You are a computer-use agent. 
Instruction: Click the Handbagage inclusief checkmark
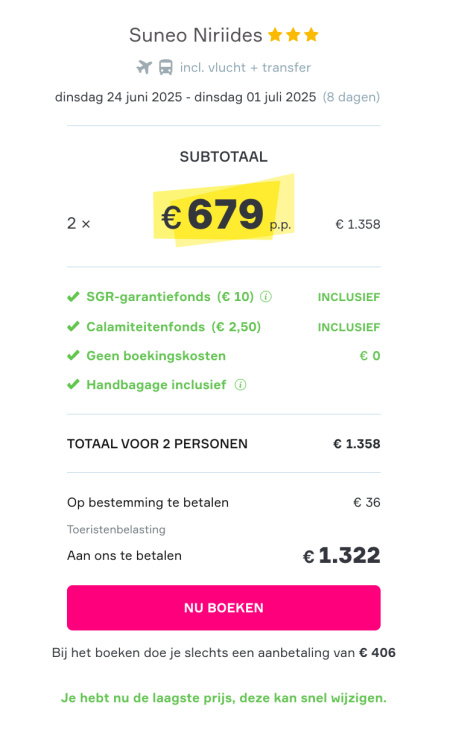pyautogui.click(x=74, y=385)
